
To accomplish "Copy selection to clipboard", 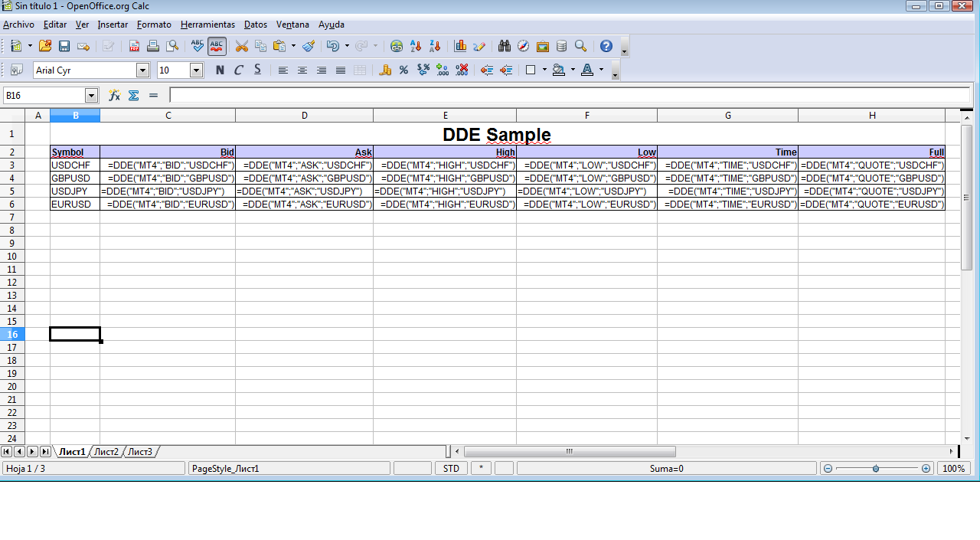I will pos(260,46).
